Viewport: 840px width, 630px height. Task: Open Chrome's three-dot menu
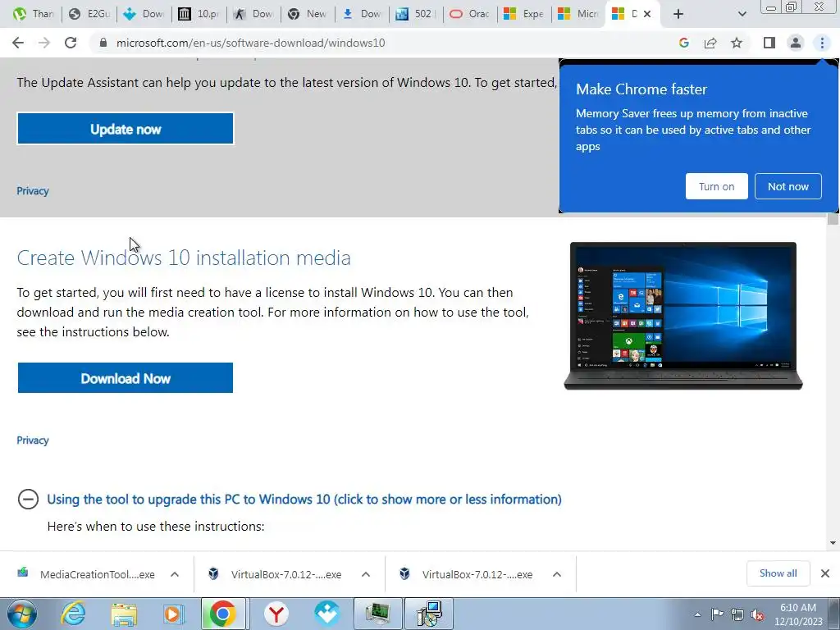[x=822, y=43]
